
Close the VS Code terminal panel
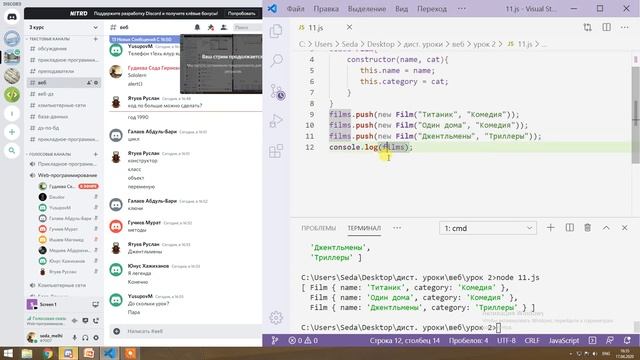coord(624,228)
